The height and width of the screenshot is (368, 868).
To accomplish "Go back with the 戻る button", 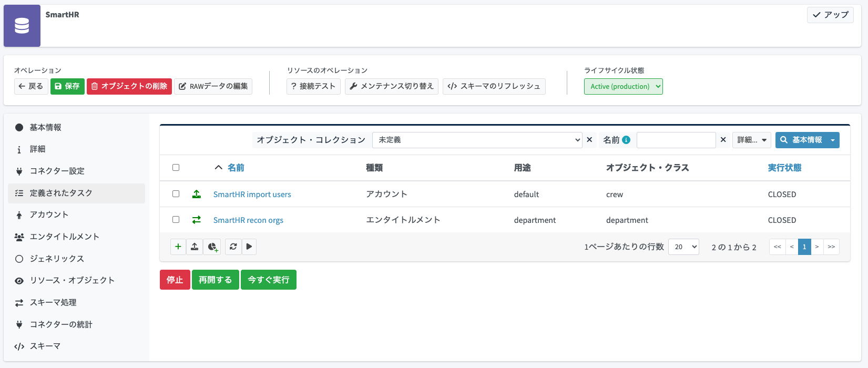I will click(31, 86).
